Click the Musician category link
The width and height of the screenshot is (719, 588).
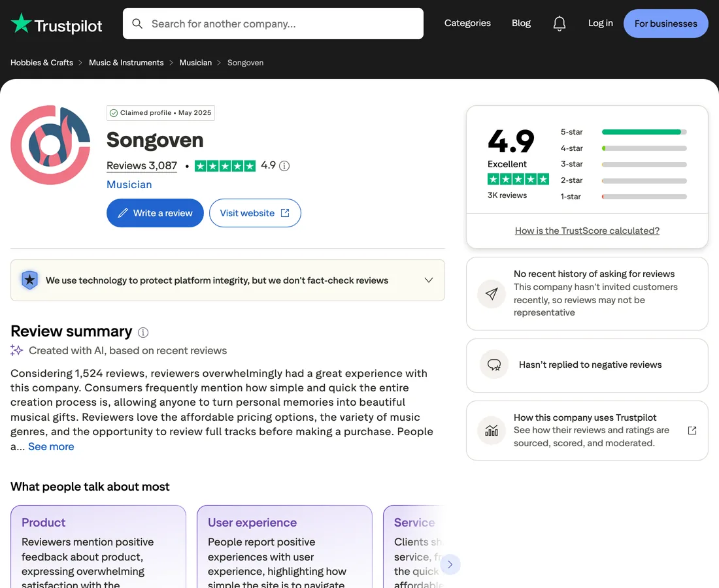[129, 185]
